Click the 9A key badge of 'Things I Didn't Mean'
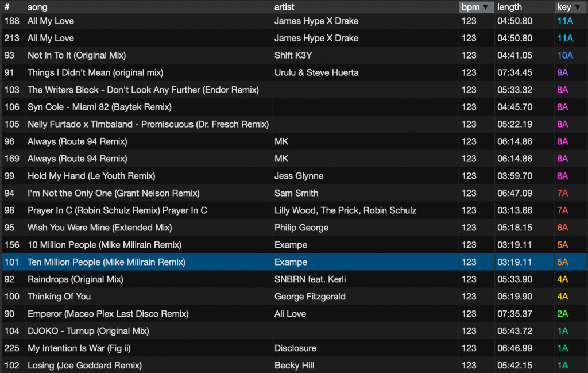The height and width of the screenshot is (373, 588). tap(562, 72)
